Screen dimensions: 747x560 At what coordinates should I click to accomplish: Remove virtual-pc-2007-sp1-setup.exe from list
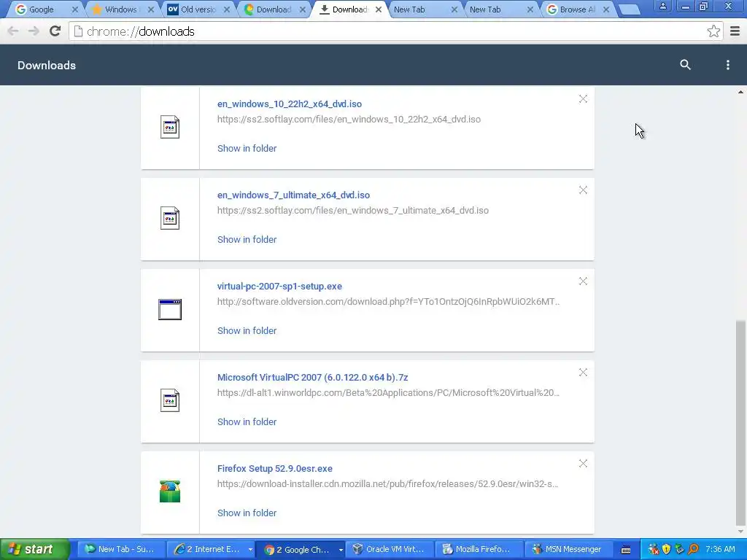[x=583, y=281]
